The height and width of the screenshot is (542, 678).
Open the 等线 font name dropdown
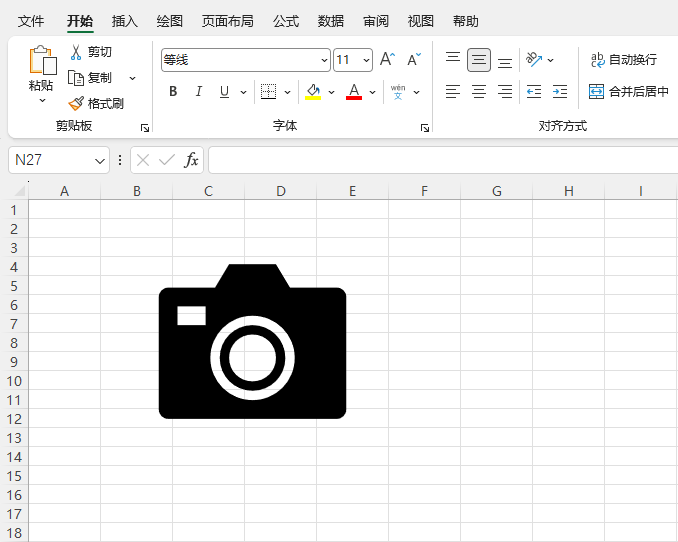coord(324,60)
